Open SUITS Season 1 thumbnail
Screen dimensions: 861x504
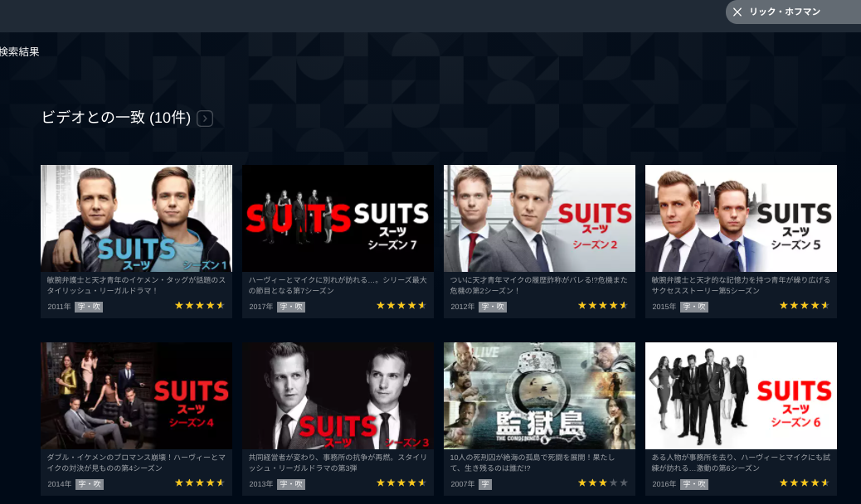(136, 219)
